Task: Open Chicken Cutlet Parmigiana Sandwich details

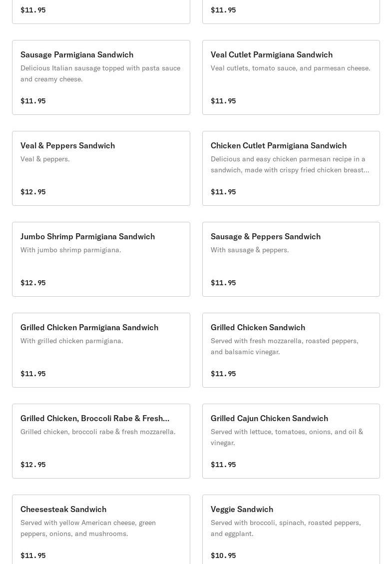Action: (x=291, y=168)
